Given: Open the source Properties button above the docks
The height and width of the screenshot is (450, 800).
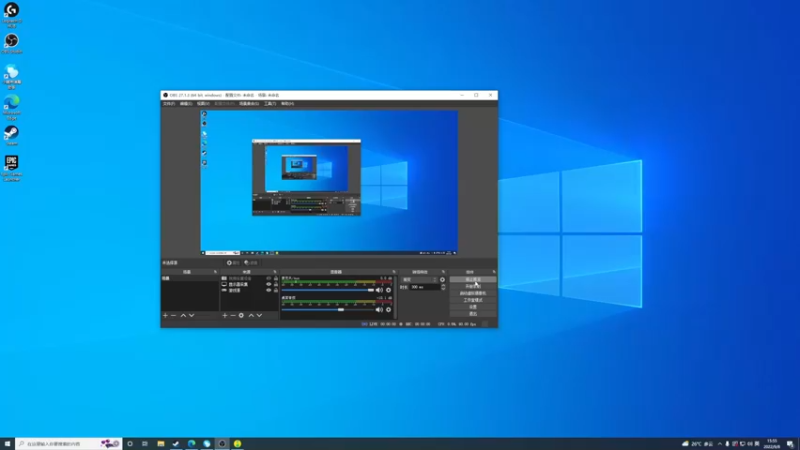Looking at the screenshot, I should [x=233, y=263].
